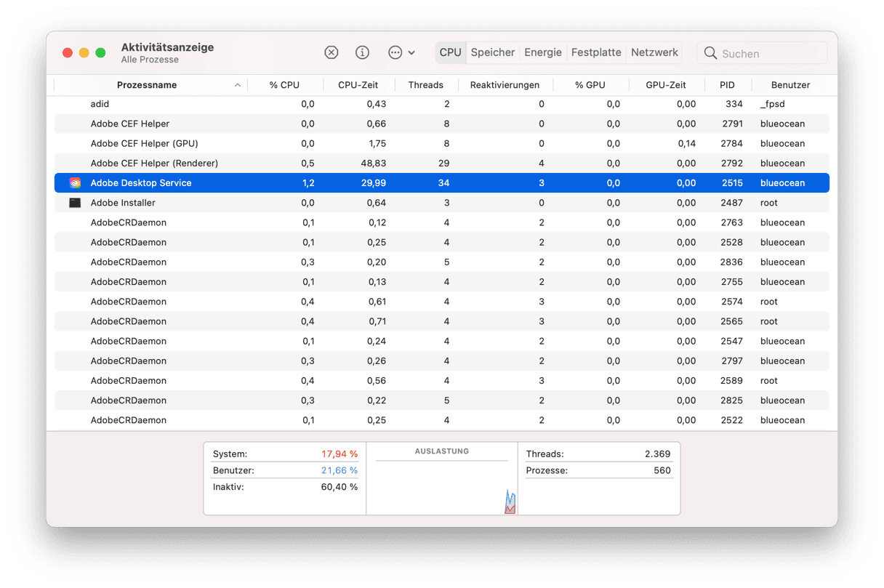884x588 pixels.
Task: Select AdobeCRDaemon with PID 2797
Action: coord(442,361)
